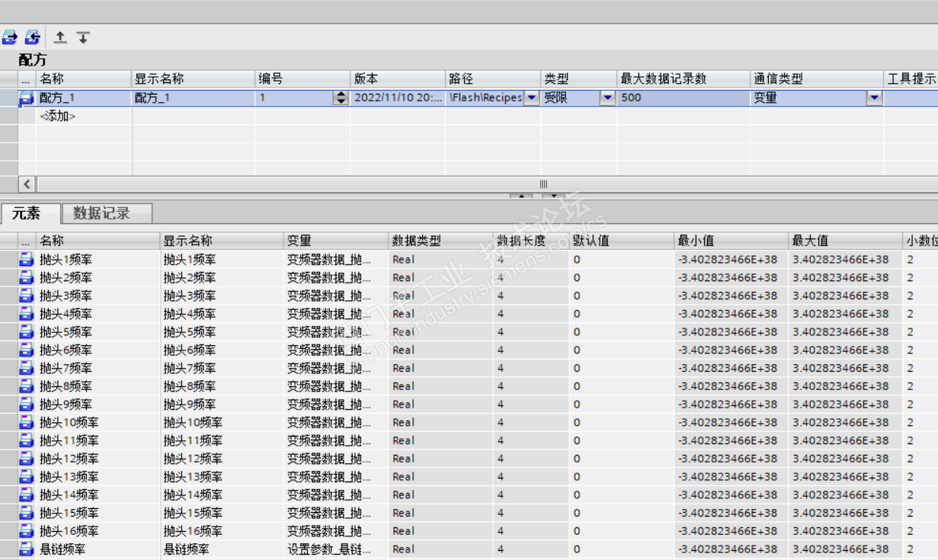Click the 最大值 column header
Viewport: 938px width, 560px height.
(x=845, y=241)
